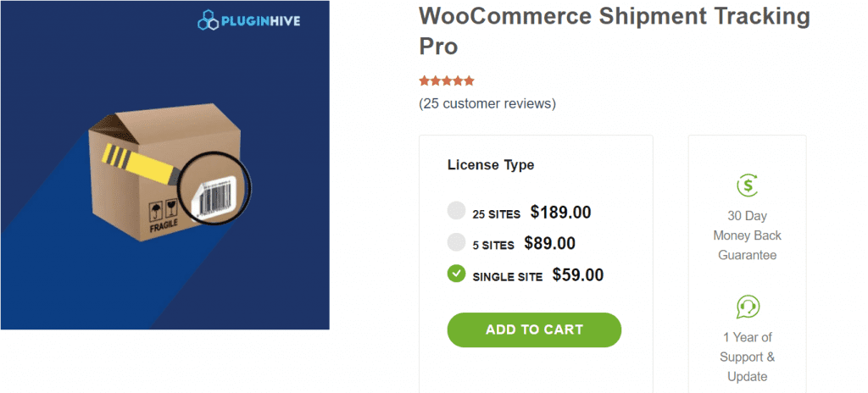
Task: Click the five-star rating icons
Action: pos(446,81)
